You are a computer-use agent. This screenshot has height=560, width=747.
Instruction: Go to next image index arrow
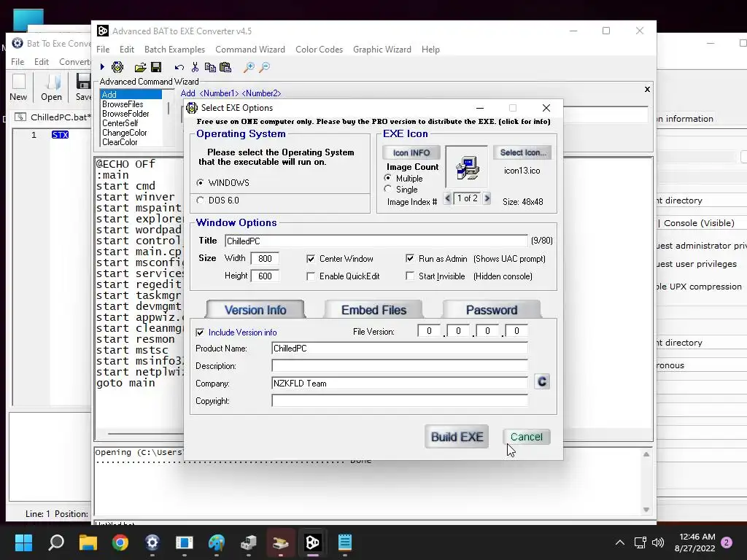(487, 198)
